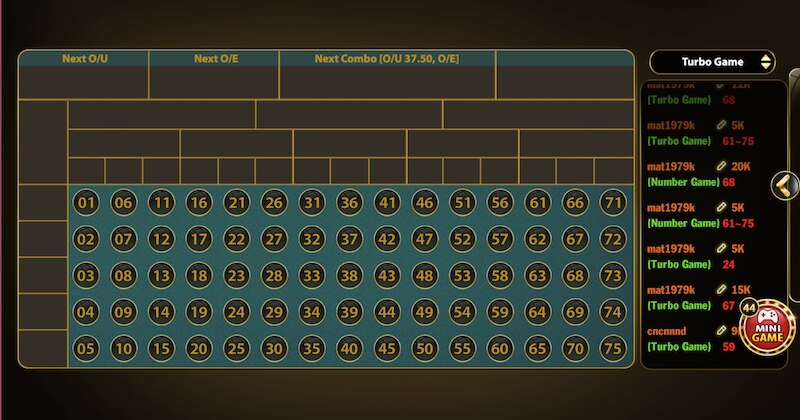Click username cncnnnd in bet list
Screen dimensions: 800x420
670,330
